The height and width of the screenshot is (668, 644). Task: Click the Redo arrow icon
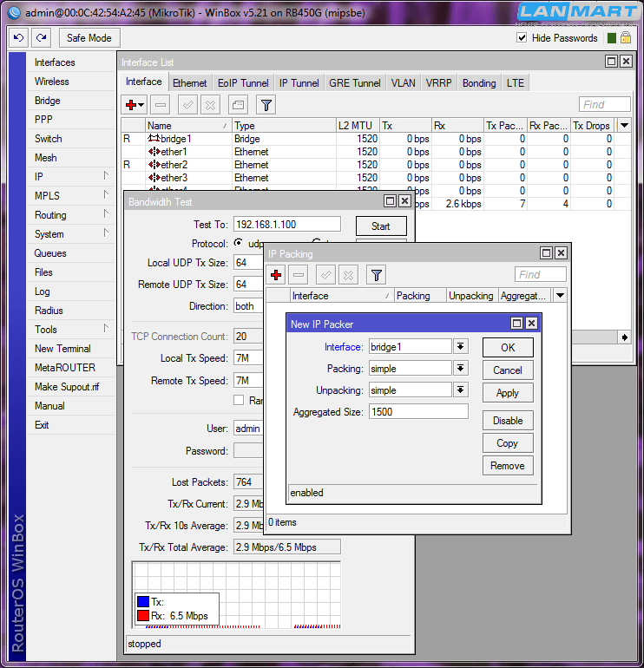[42, 38]
